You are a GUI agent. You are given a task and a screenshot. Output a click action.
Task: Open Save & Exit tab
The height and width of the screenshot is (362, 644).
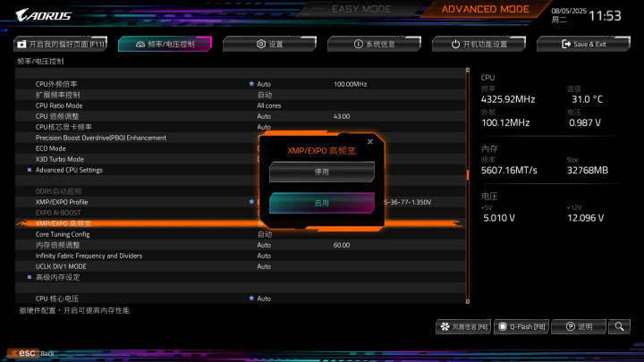(x=583, y=44)
